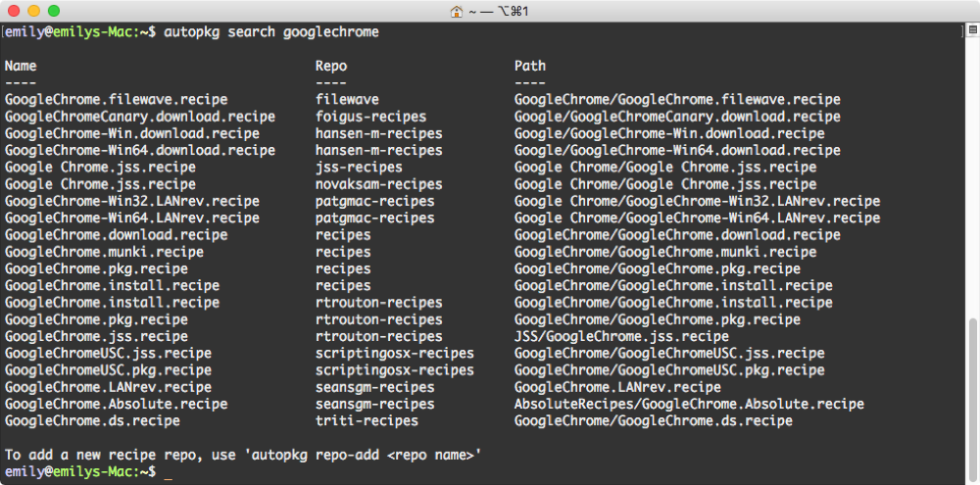
Task: Click the empty scrollbar track above the thumb
Action: pyautogui.click(x=970, y=176)
